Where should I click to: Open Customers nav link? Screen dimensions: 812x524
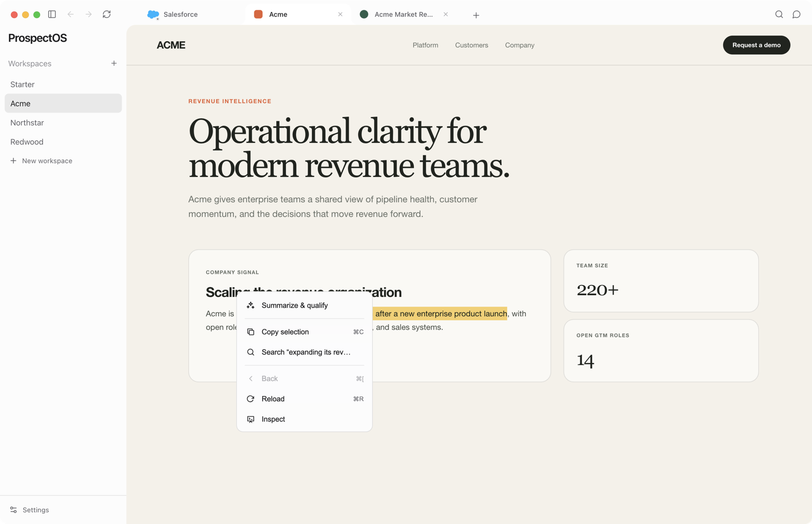[x=471, y=45]
